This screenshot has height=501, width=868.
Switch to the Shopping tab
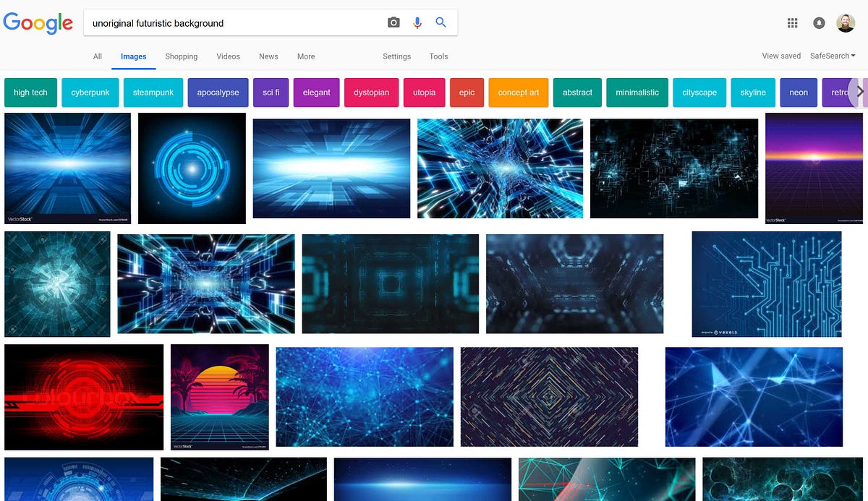click(x=181, y=56)
